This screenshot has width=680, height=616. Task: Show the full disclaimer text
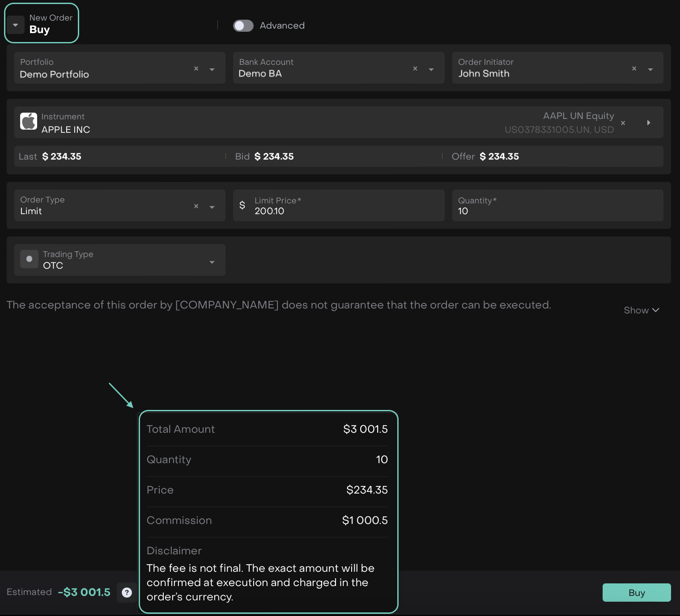[641, 310]
